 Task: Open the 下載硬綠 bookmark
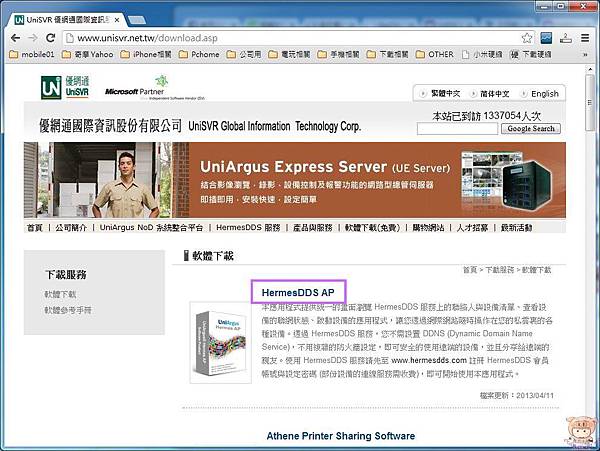(531, 54)
